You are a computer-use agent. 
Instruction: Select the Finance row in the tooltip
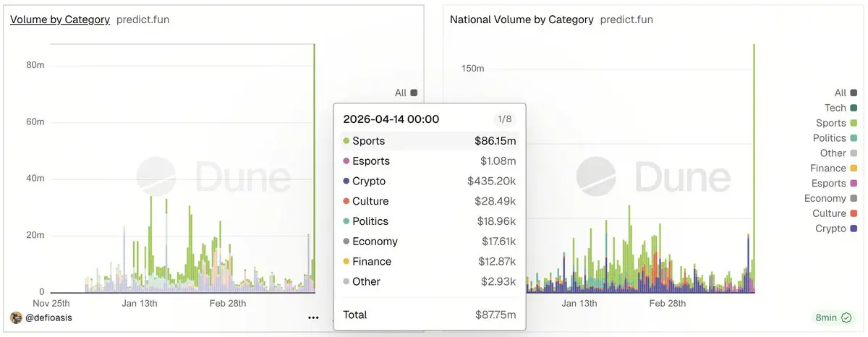click(430, 262)
